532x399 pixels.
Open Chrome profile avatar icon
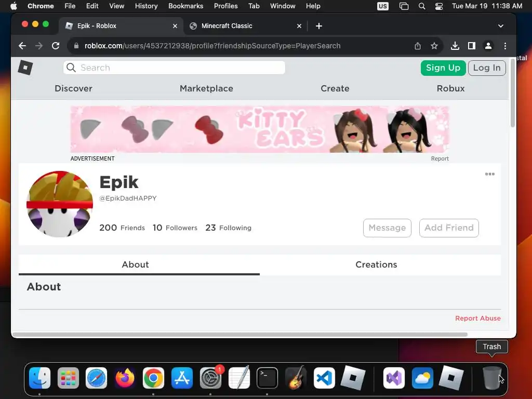click(488, 46)
